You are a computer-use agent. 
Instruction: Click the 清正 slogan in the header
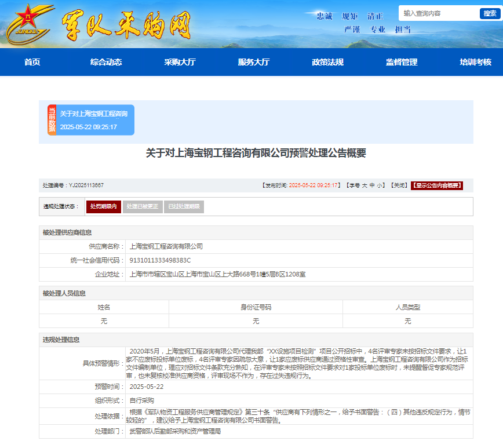376,16
